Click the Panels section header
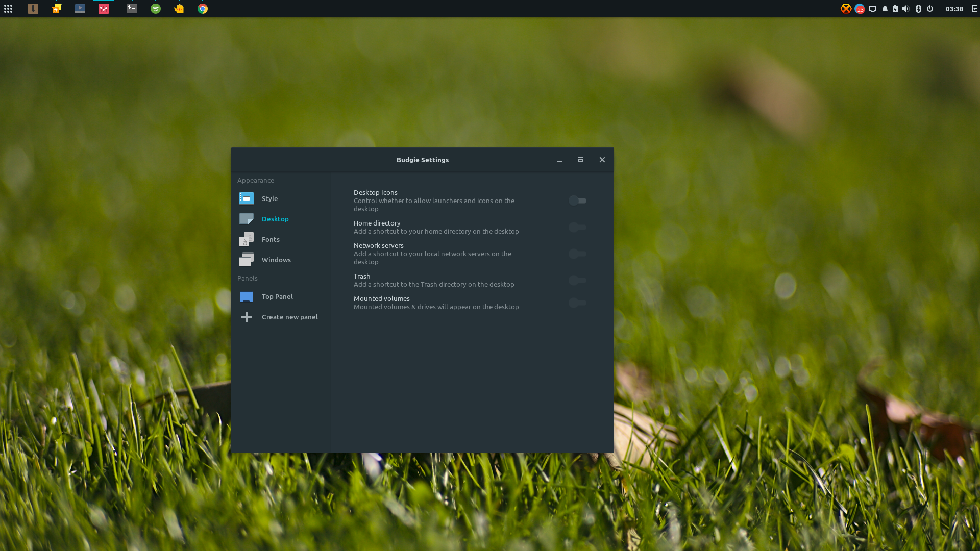The height and width of the screenshot is (551, 980). tap(247, 278)
